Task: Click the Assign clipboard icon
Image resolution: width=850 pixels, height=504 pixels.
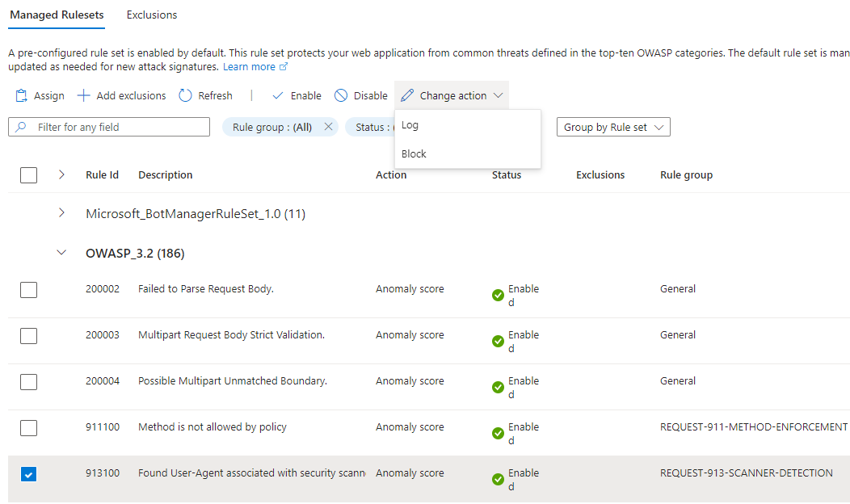Action: (22, 95)
